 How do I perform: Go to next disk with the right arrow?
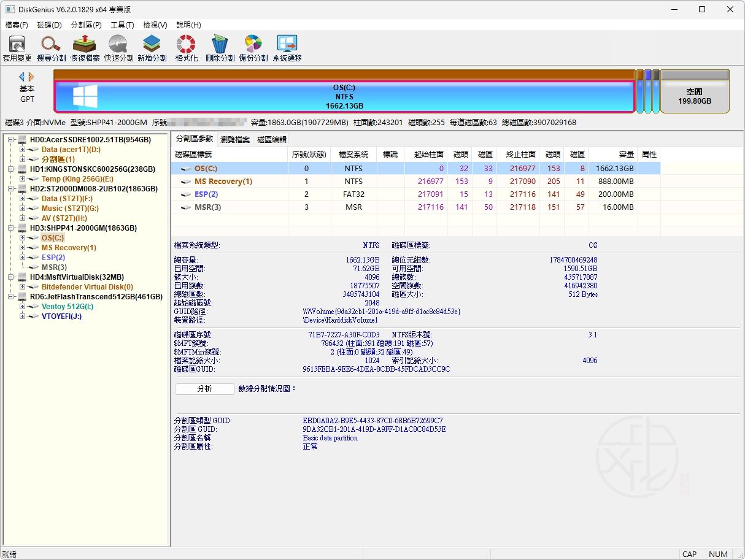[31, 77]
